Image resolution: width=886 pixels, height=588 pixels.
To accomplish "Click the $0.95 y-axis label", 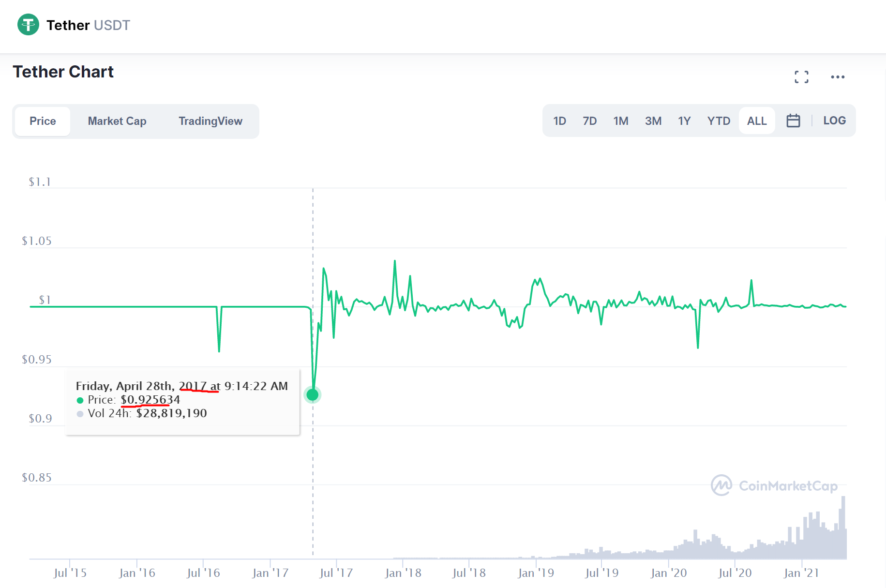I will (37, 360).
